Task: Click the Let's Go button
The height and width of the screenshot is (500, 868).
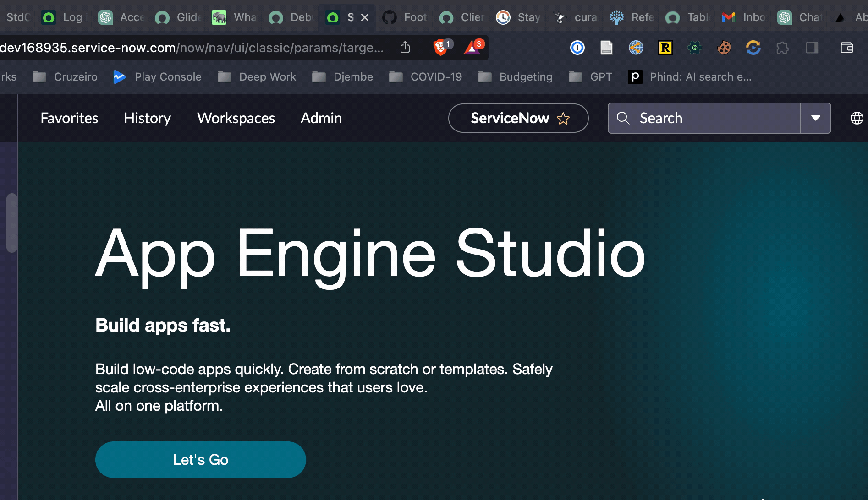Action: pyautogui.click(x=200, y=460)
